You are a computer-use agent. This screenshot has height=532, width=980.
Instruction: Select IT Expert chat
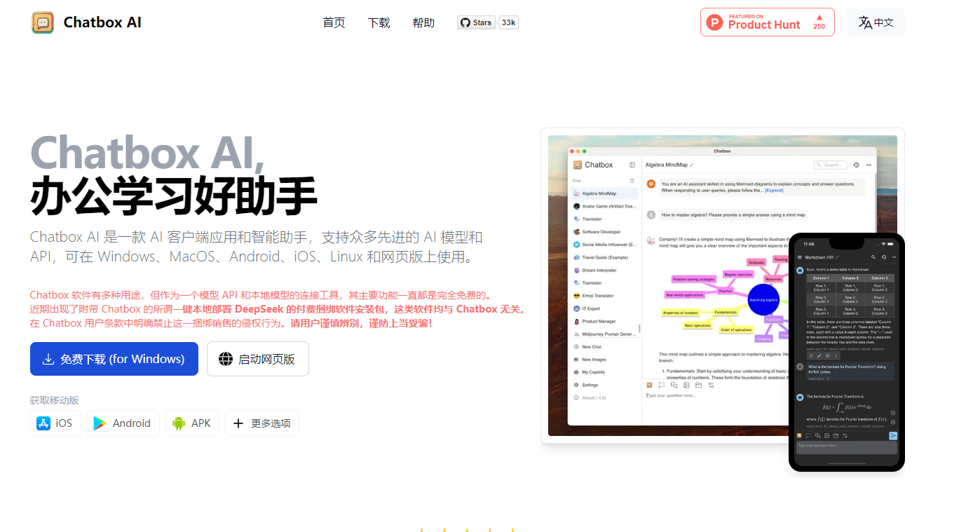click(x=604, y=308)
